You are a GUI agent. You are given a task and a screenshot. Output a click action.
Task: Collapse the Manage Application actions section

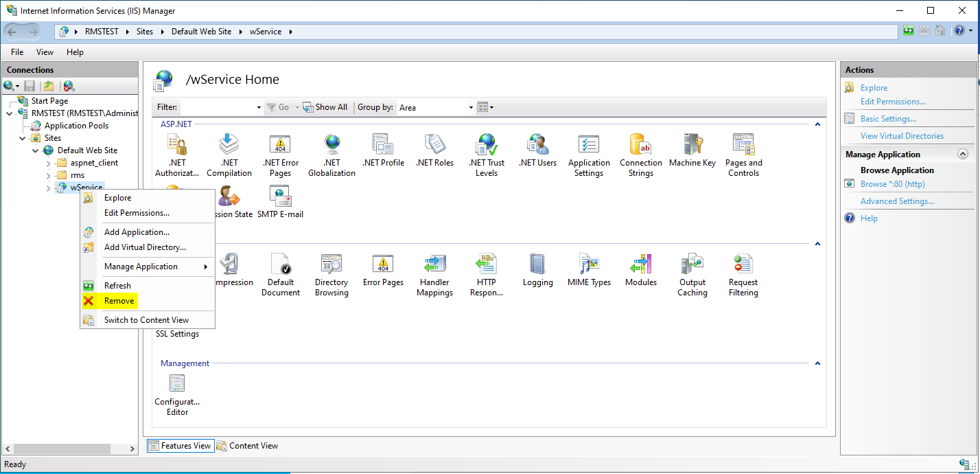coord(962,155)
